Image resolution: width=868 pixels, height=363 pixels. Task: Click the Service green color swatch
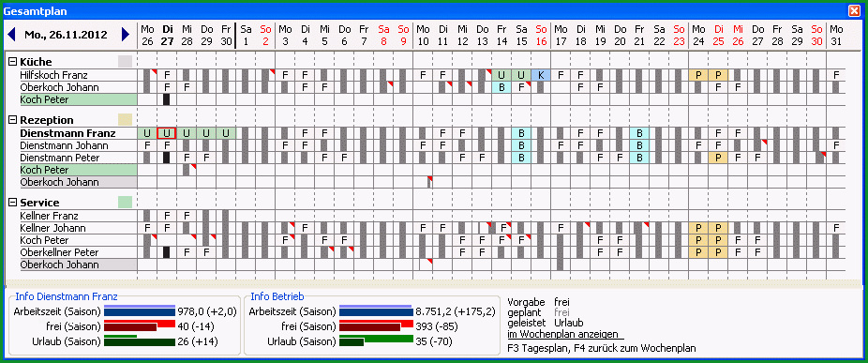coord(125,202)
